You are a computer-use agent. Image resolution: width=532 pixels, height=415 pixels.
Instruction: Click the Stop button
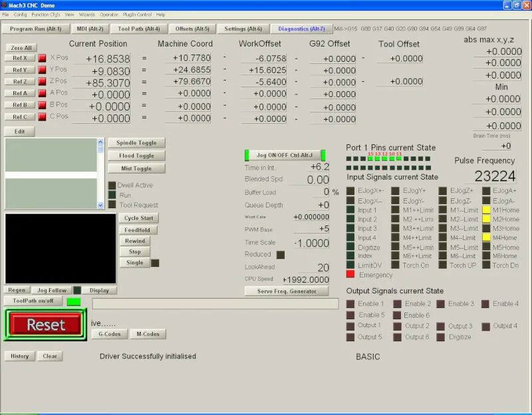pyautogui.click(x=135, y=252)
